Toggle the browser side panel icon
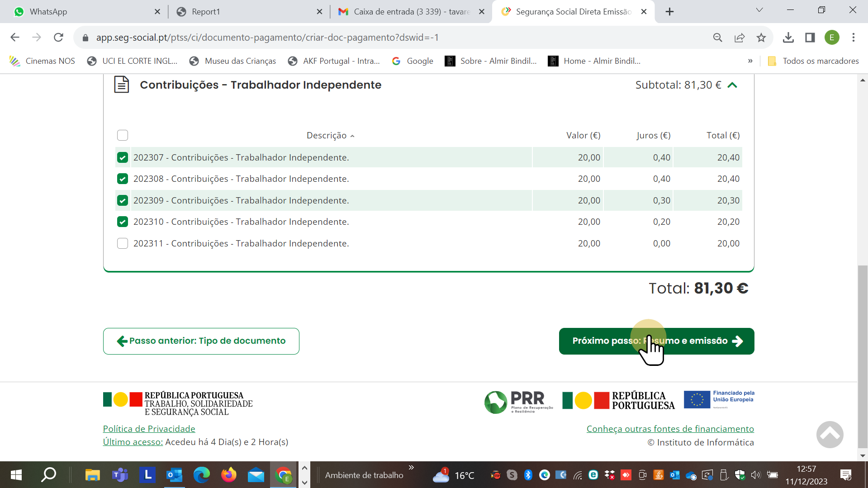Image resolution: width=868 pixels, height=488 pixels. pos(810,38)
